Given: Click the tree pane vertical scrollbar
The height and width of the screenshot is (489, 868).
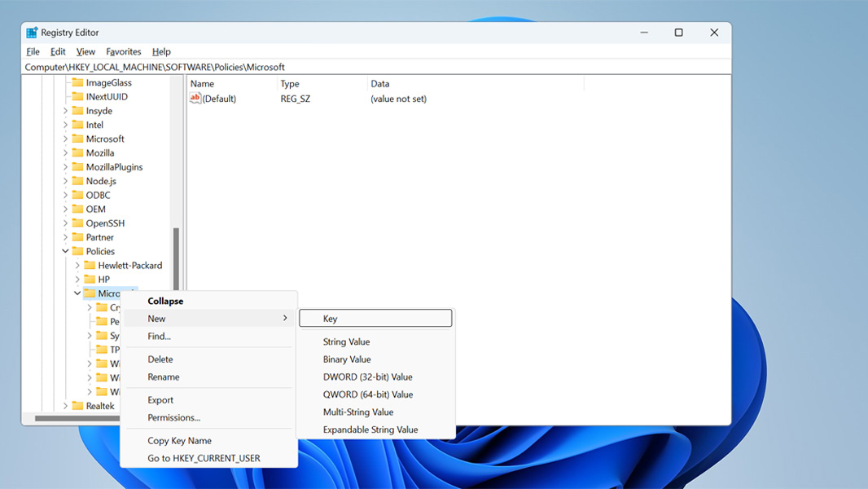Looking at the screenshot, I should click(x=176, y=261).
